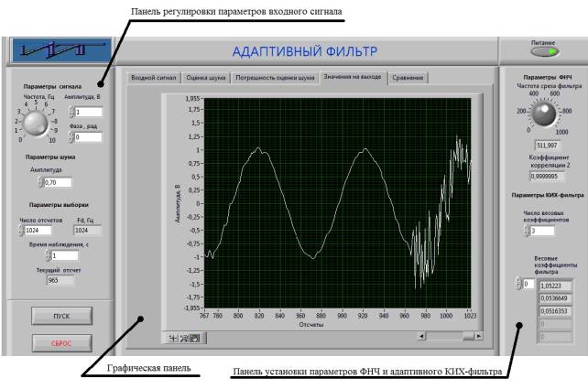Click the stepper arrows beside Фаза, рад
This screenshot has height=389, width=588.
[71, 137]
